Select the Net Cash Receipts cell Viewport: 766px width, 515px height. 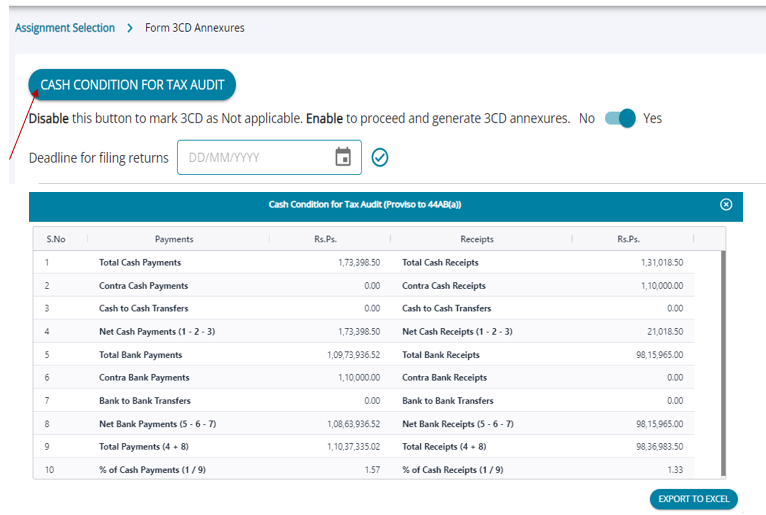[457, 332]
